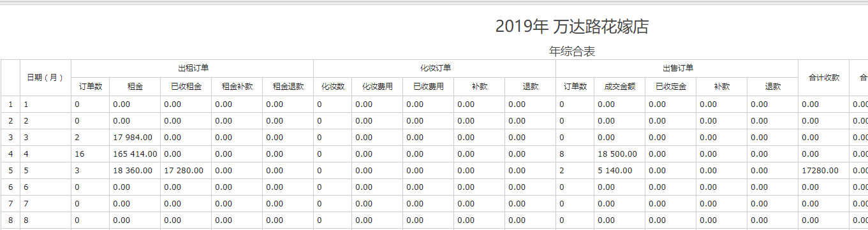
Task: Click the 已收定金 column header
Action: 671,87
